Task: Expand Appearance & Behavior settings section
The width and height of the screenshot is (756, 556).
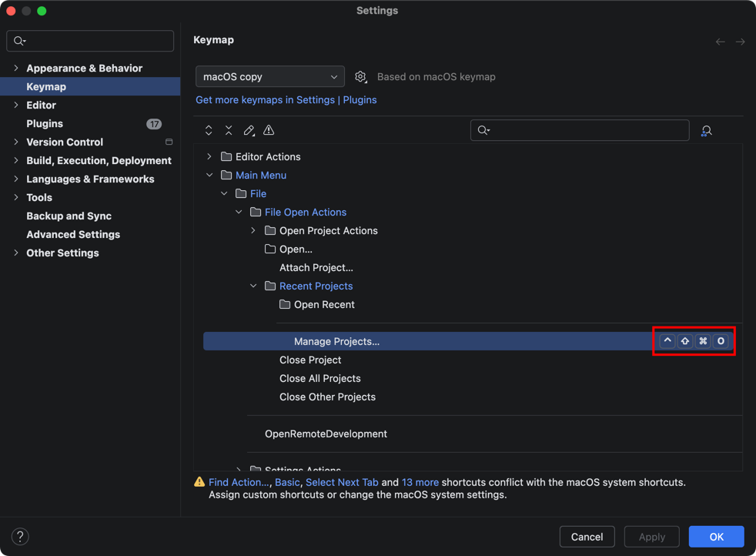Action: click(16, 69)
